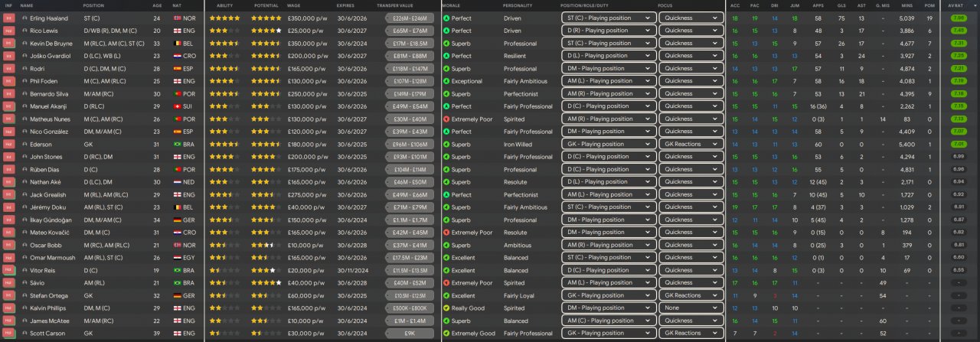980x342 pixels.
Task: Click Stefan Ortega's Fairly Loyal personality
Action: point(519,295)
